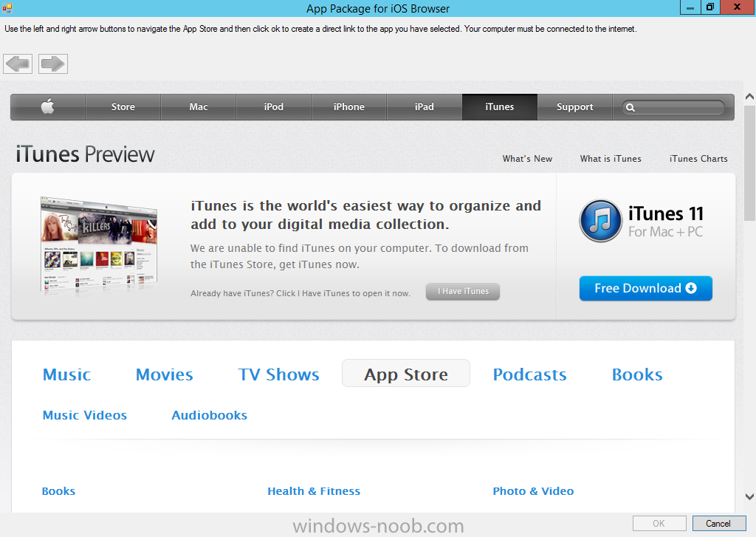Browse the Audiobooks category
This screenshot has height=537, width=756.
click(x=209, y=415)
